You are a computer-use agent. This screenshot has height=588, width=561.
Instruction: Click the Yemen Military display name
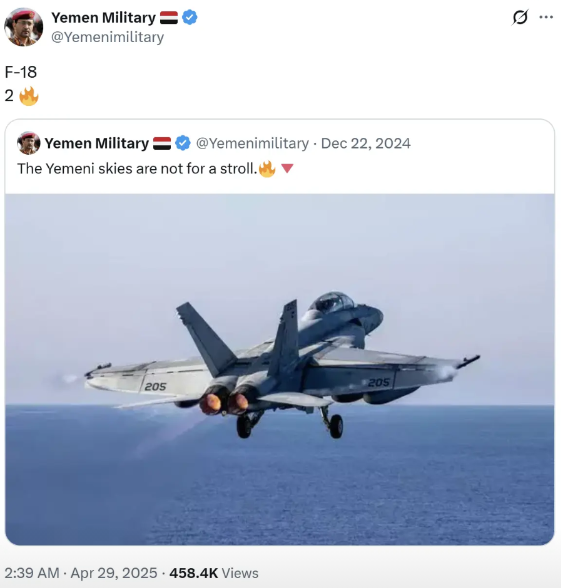point(103,18)
